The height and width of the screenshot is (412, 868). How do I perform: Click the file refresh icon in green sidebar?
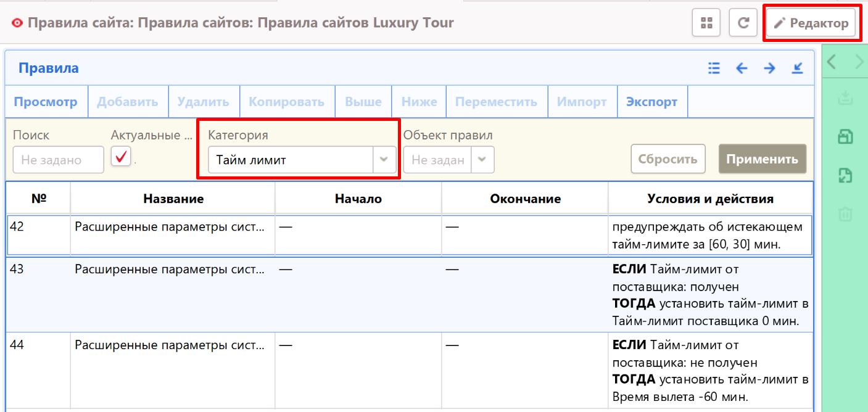(x=845, y=176)
